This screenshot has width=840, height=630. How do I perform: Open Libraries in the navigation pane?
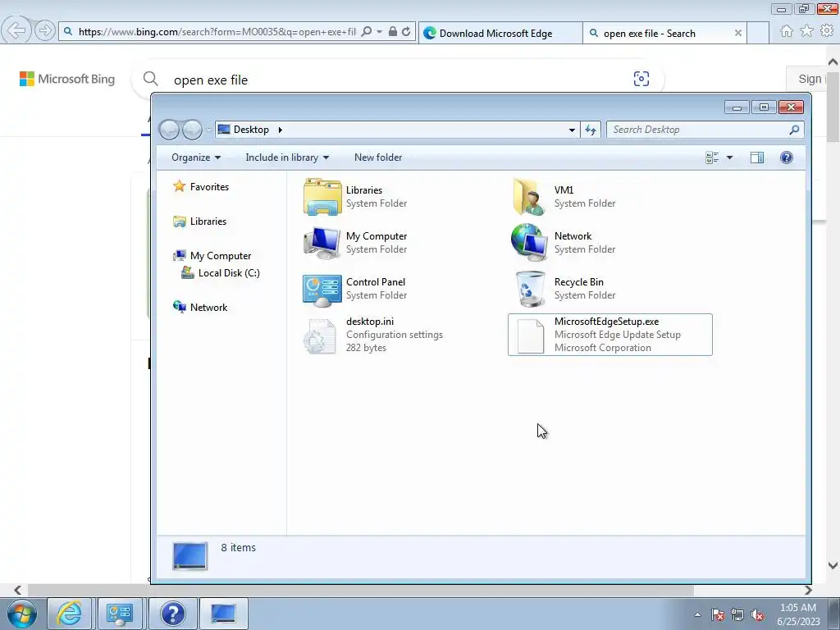208,221
